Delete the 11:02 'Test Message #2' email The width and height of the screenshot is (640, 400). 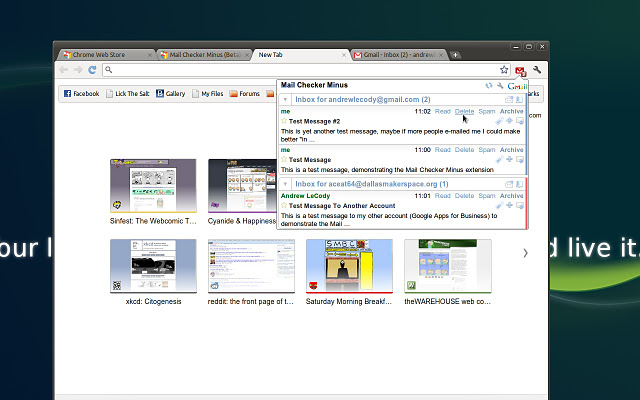(x=464, y=111)
